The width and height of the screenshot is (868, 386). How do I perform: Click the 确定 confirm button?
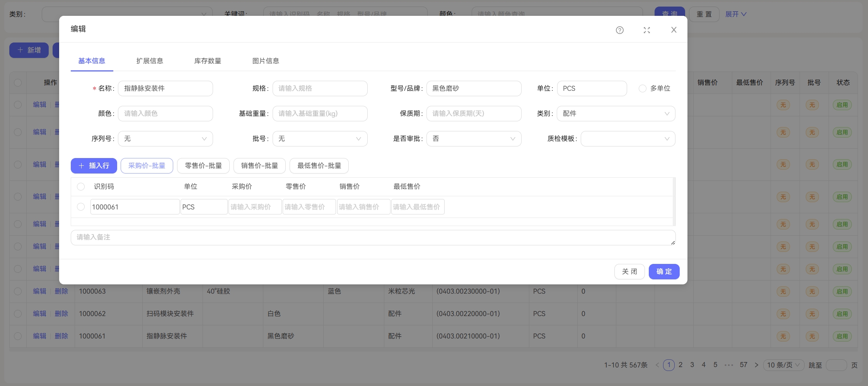tap(663, 272)
